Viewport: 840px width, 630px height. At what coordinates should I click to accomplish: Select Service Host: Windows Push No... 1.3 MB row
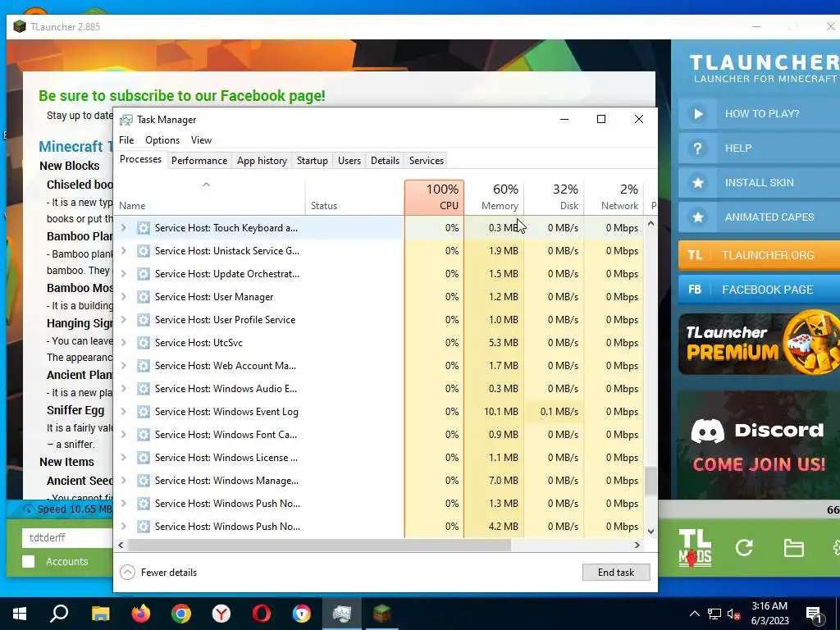click(x=379, y=504)
